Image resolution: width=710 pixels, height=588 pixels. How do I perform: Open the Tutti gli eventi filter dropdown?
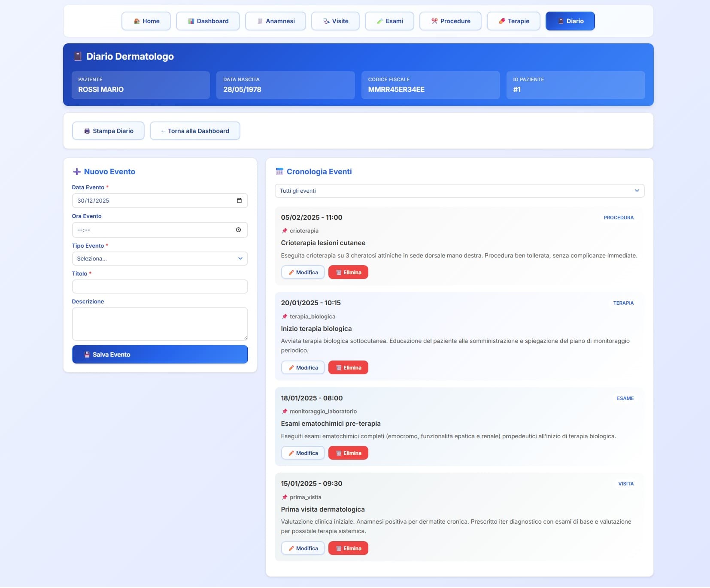click(459, 191)
